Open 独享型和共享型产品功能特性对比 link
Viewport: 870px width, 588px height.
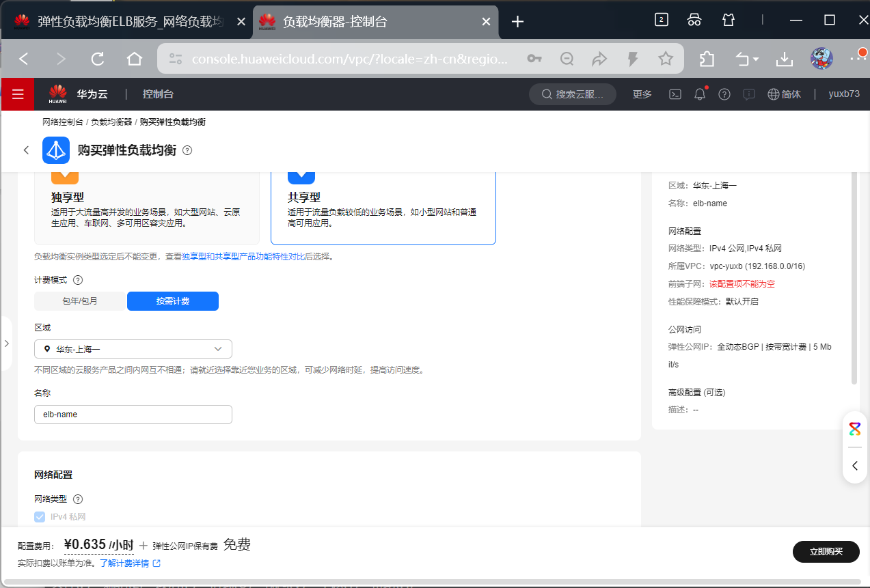[243, 257]
